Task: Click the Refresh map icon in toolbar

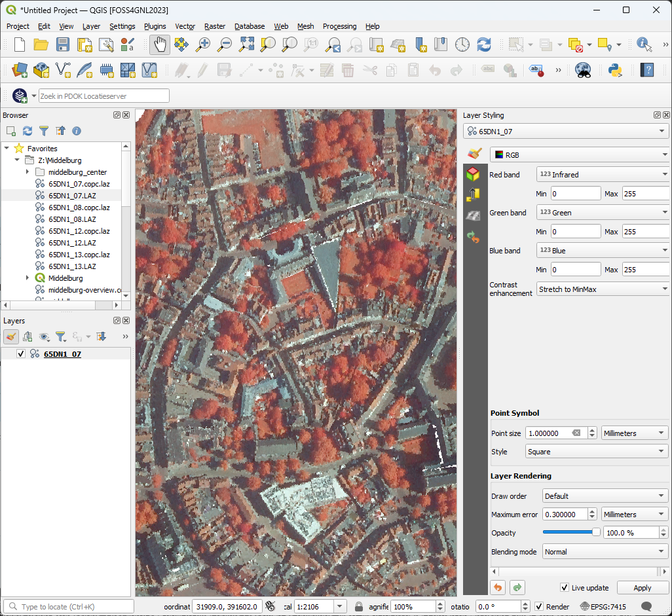Action: 484,45
